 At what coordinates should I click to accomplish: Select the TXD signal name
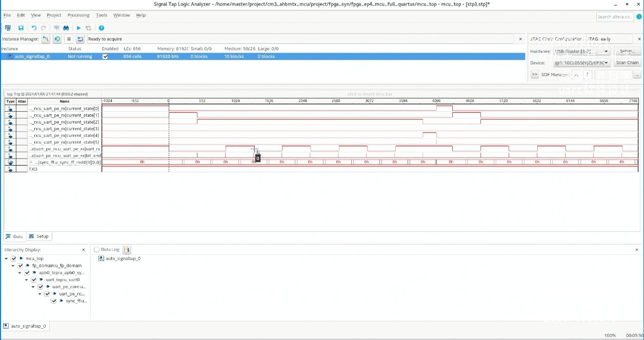click(x=33, y=169)
